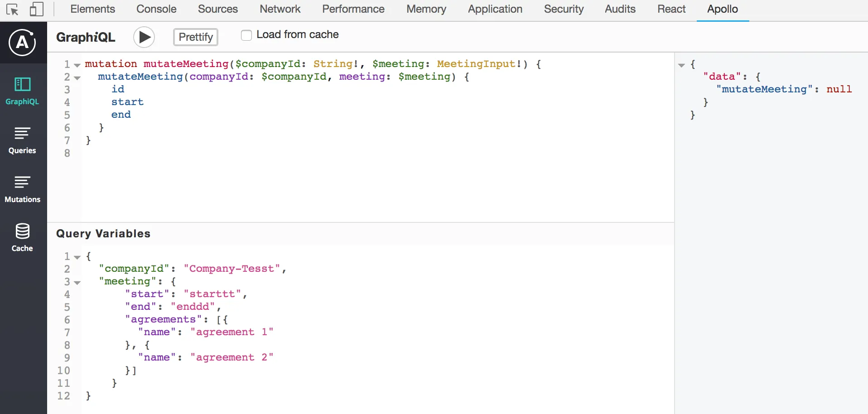
Task: Switch to the Network tab
Action: [x=280, y=9]
